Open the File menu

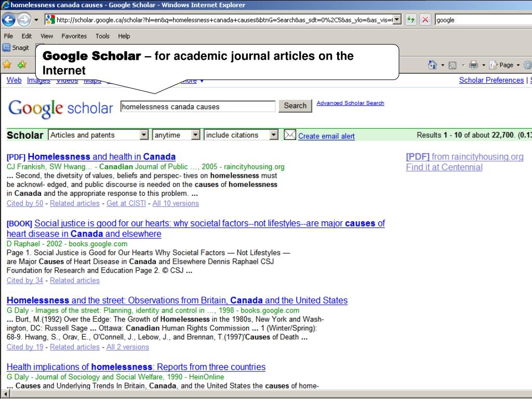(x=8, y=36)
